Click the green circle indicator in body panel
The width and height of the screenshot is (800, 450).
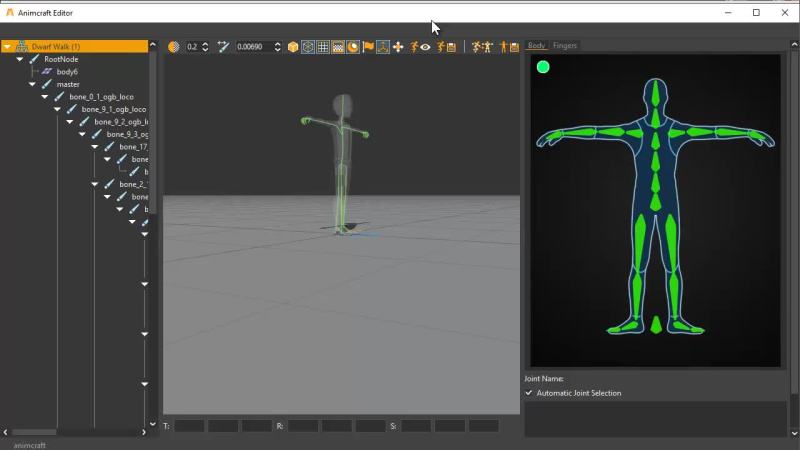point(543,67)
